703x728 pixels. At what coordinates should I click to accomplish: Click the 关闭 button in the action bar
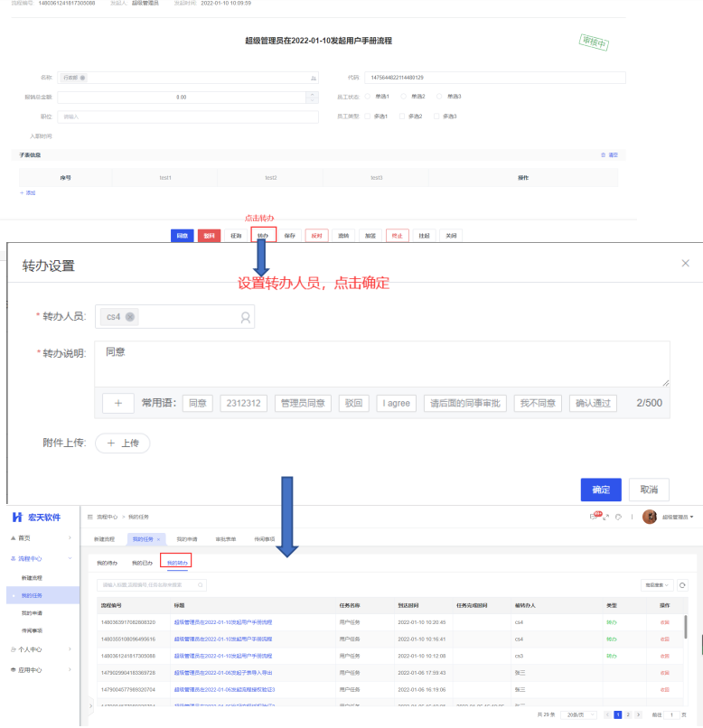tap(451, 236)
